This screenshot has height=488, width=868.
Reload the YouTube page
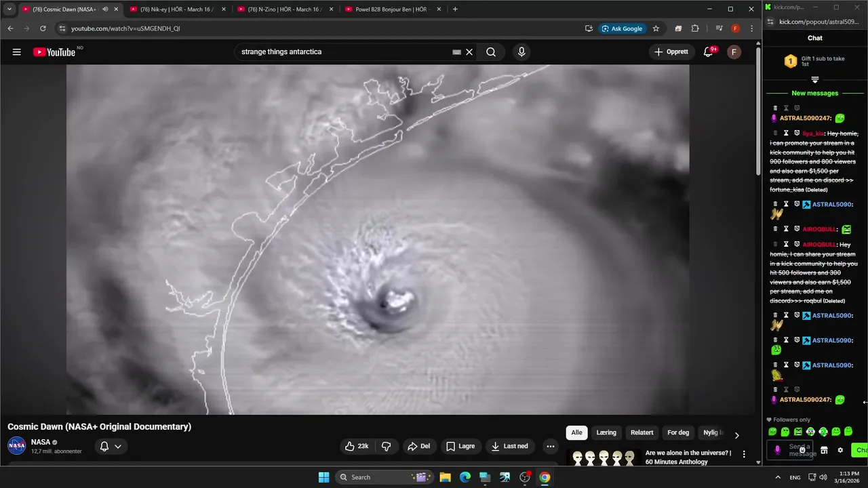click(x=43, y=28)
